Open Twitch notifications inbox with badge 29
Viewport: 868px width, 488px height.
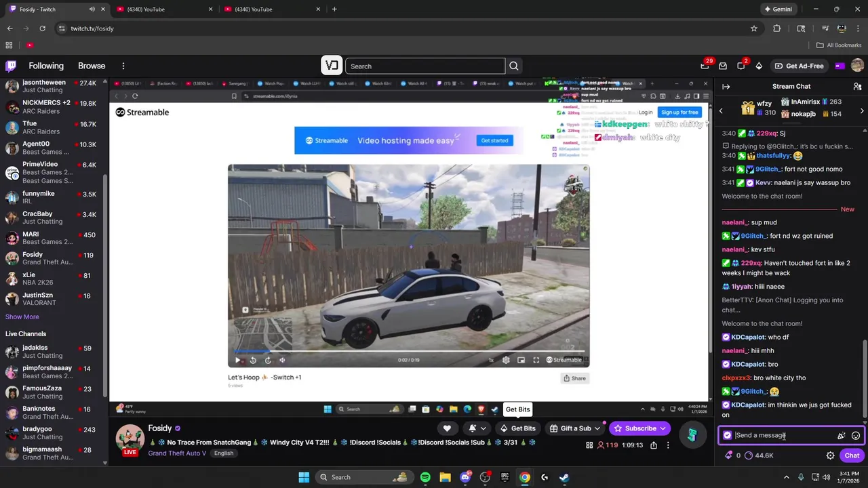[x=705, y=66]
